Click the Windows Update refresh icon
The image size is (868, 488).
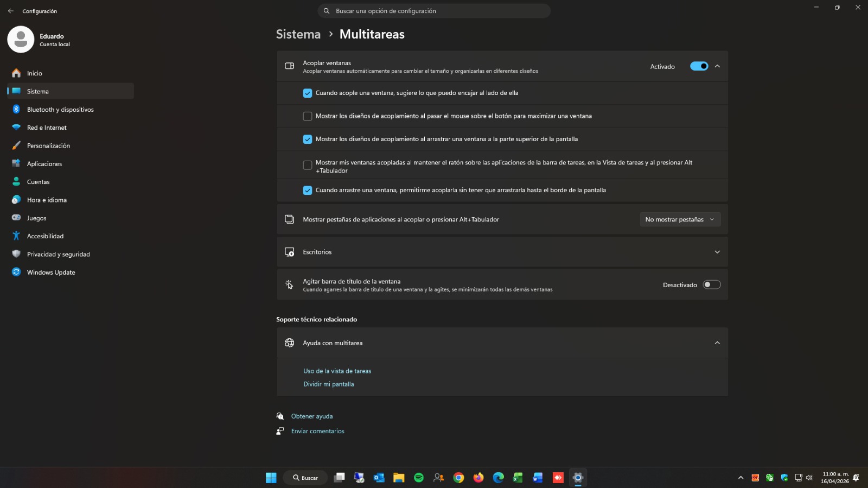16,272
